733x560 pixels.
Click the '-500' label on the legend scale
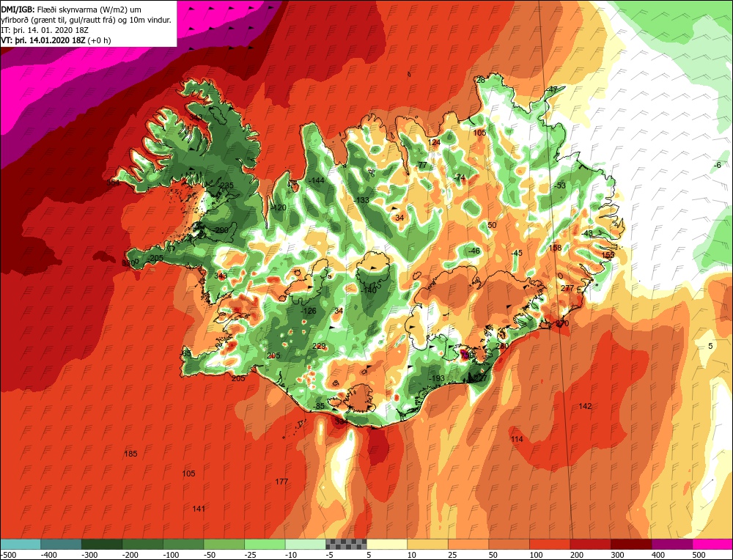pos(8,555)
